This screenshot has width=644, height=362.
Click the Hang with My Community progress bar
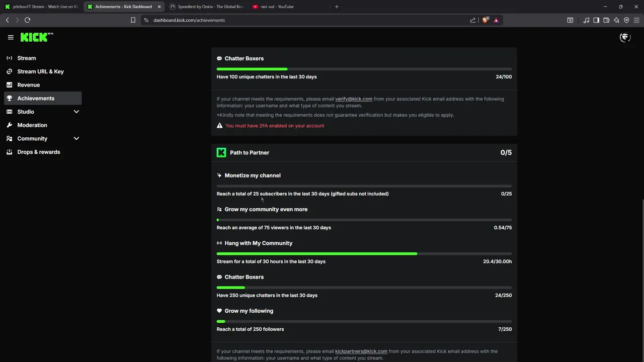point(364,254)
